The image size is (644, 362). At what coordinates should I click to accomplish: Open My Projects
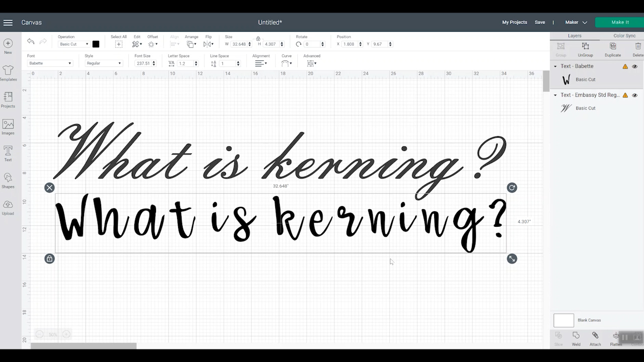coord(515,22)
